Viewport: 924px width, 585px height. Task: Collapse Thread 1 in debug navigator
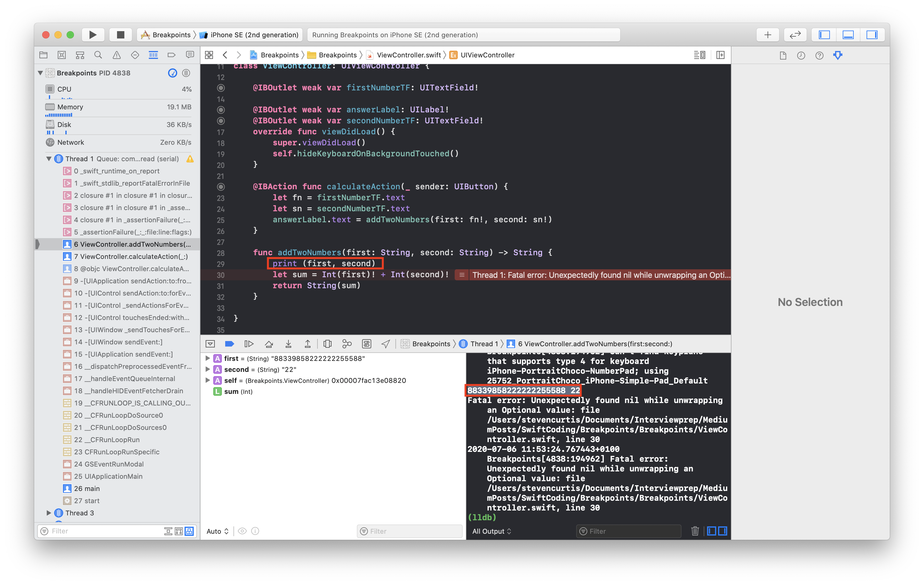point(49,159)
